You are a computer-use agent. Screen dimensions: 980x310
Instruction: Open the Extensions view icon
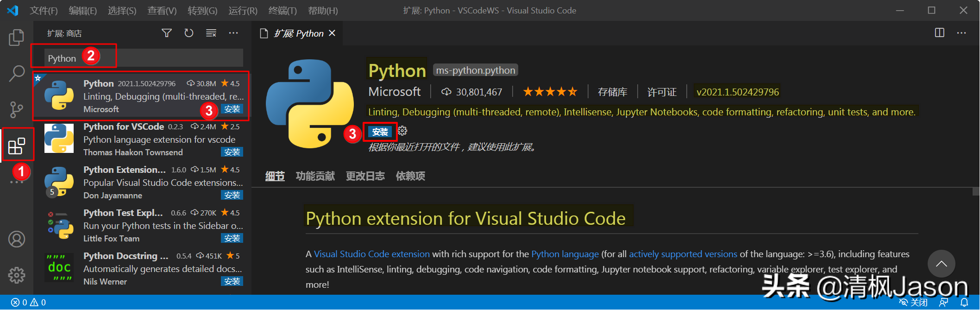click(x=17, y=146)
